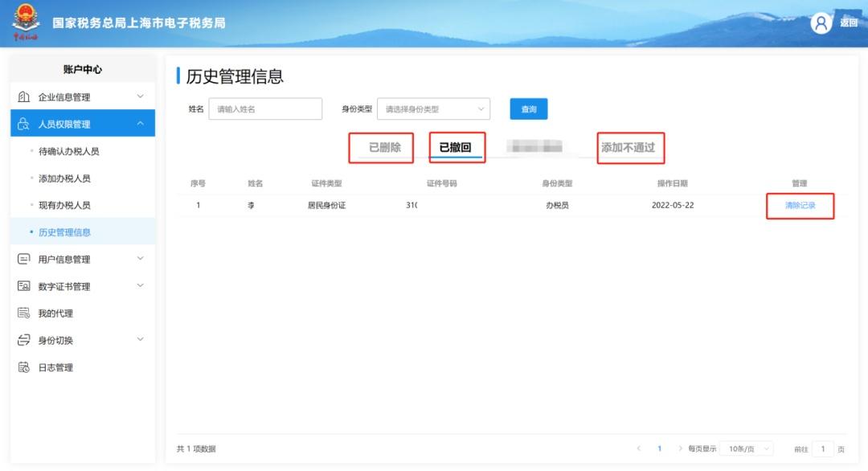Click the 账户中心 sidebar heading
Screen dimensions: 868x471
click(x=83, y=69)
